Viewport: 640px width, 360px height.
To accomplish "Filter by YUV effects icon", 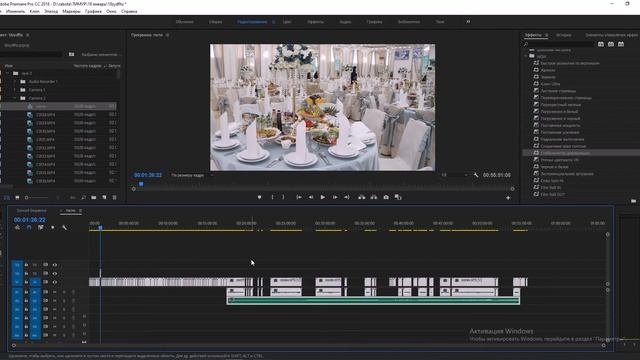I will (621, 44).
